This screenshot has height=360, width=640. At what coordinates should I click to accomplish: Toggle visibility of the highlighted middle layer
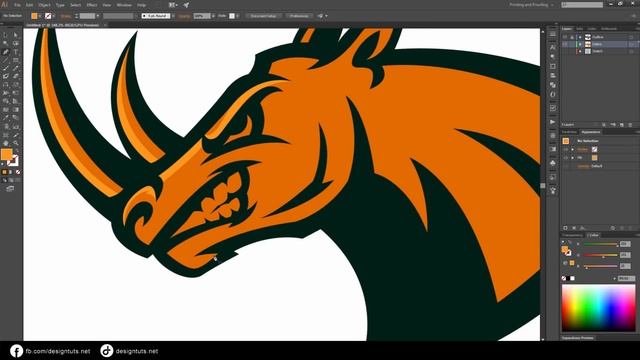[565, 44]
